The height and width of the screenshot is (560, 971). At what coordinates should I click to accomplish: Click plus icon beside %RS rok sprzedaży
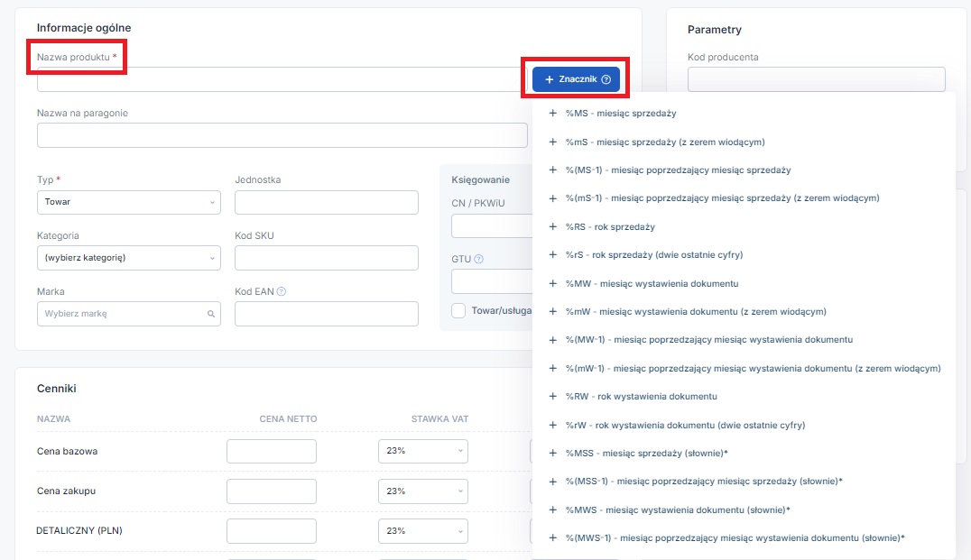click(x=552, y=226)
